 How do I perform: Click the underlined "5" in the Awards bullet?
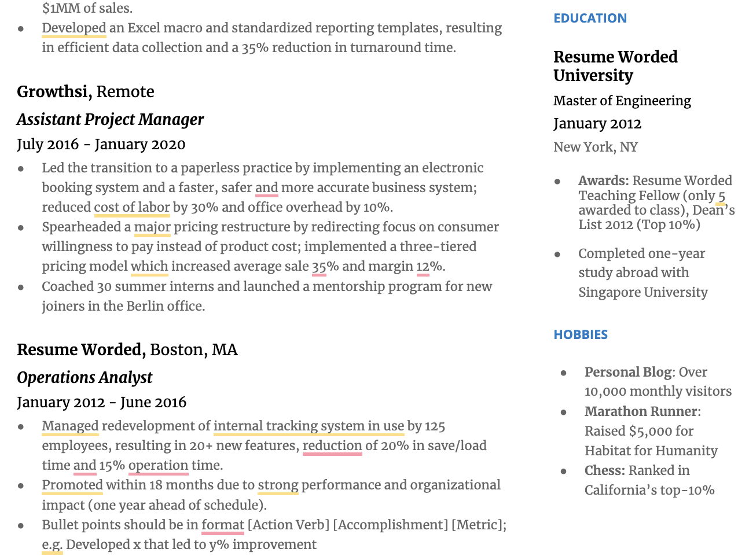pyautogui.click(x=721, y=196)
